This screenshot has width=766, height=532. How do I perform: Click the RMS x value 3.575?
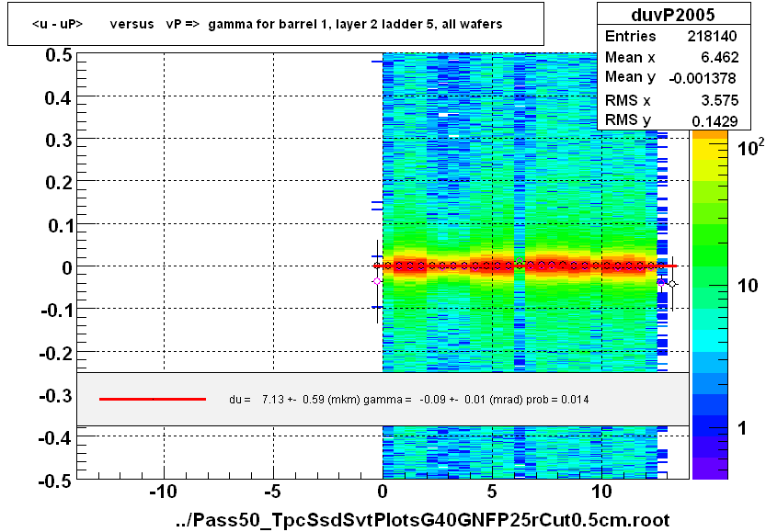coord(720,100)
